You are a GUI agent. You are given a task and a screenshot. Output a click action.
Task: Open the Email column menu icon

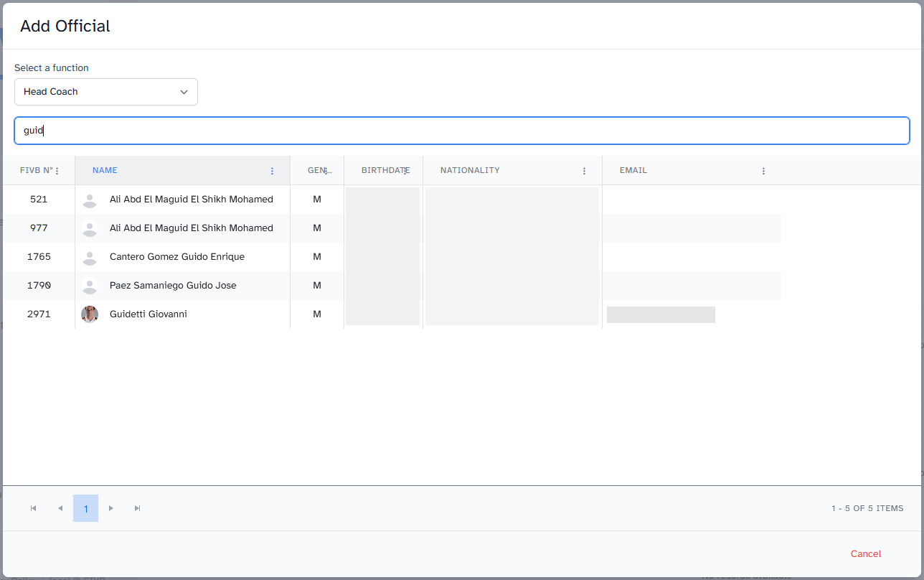pos(763,171)
